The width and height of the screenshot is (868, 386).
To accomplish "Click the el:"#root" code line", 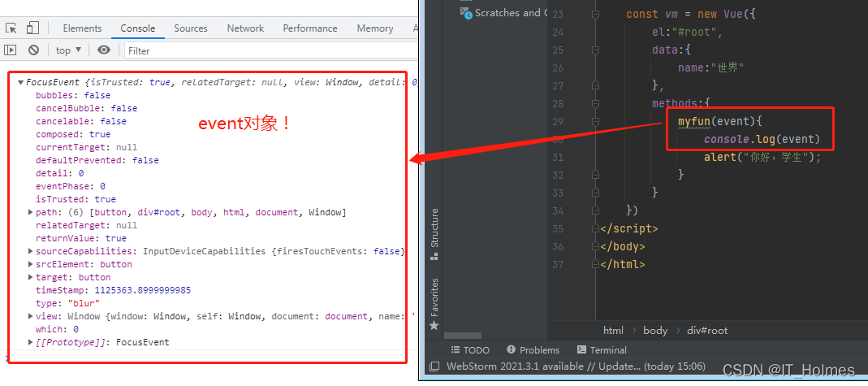I will (x=688, y=33).
